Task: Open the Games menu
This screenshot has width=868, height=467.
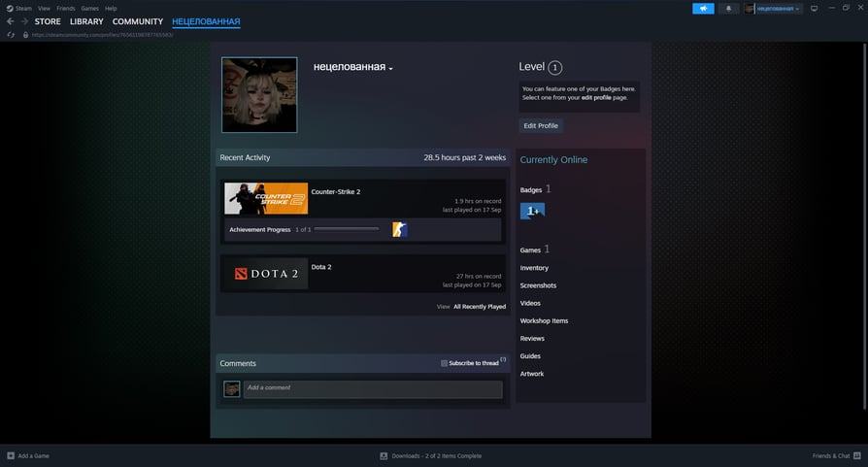Action: (x=89, y=9)
